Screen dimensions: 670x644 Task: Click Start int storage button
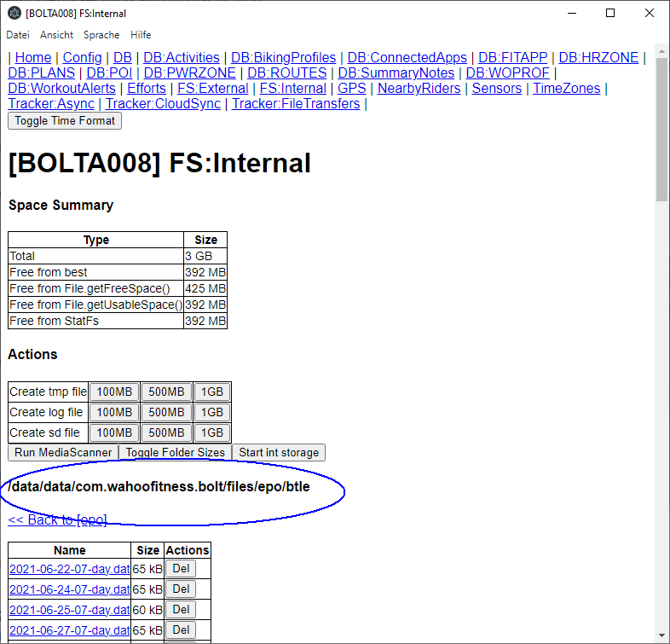pyautogui.click(x=279, y=452)
